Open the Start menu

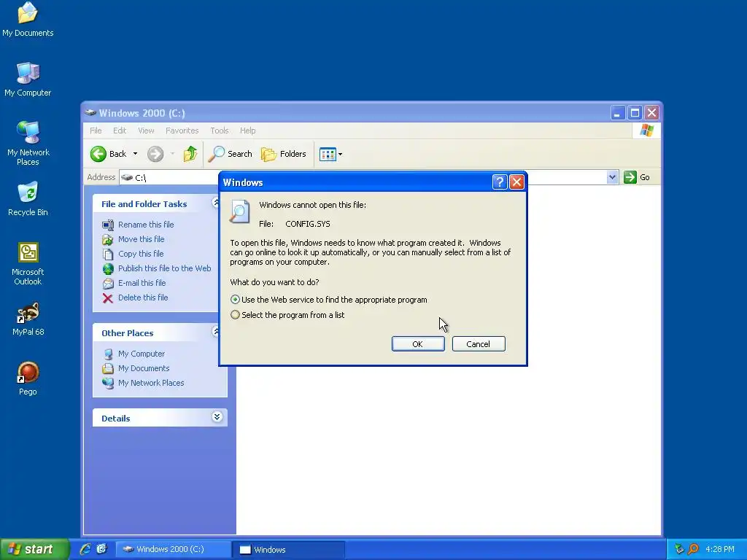tap(34, 549)
